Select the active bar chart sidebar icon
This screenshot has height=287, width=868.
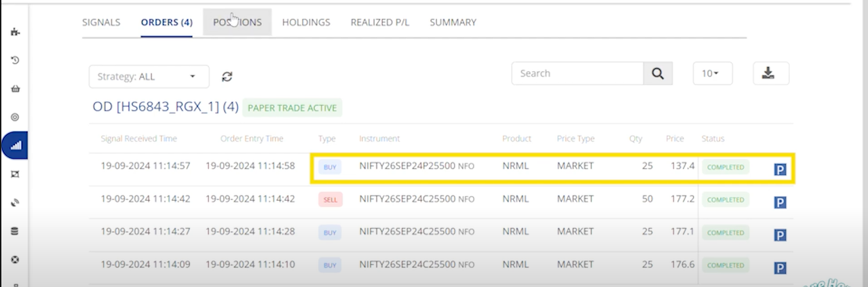[15, 145]
